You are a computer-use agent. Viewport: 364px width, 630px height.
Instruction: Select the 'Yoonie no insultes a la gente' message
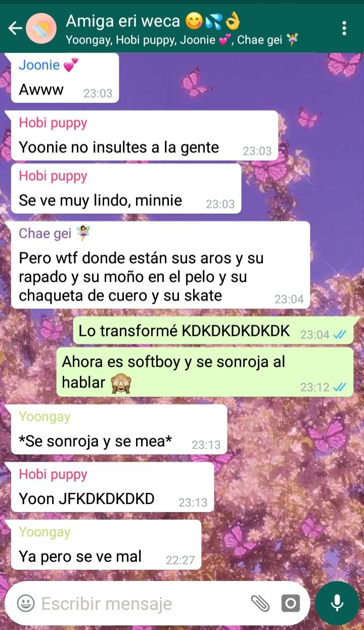[145, 136]
